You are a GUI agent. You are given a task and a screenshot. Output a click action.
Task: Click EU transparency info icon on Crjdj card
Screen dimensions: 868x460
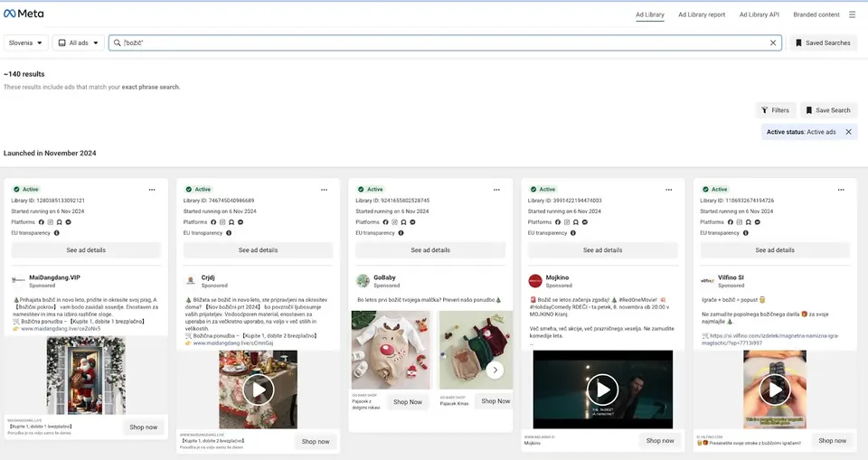pyautogui.click(x=229, y=233)
